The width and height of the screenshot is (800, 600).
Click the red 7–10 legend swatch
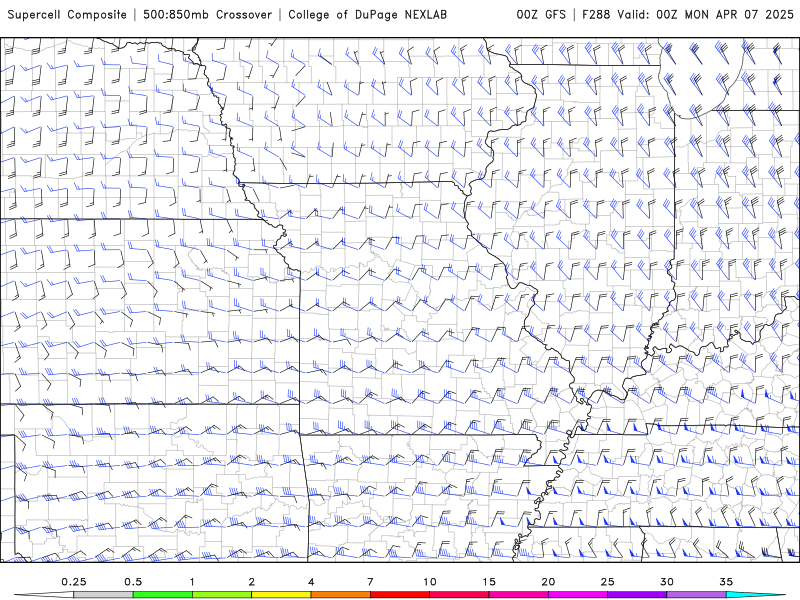click(399, 595)
